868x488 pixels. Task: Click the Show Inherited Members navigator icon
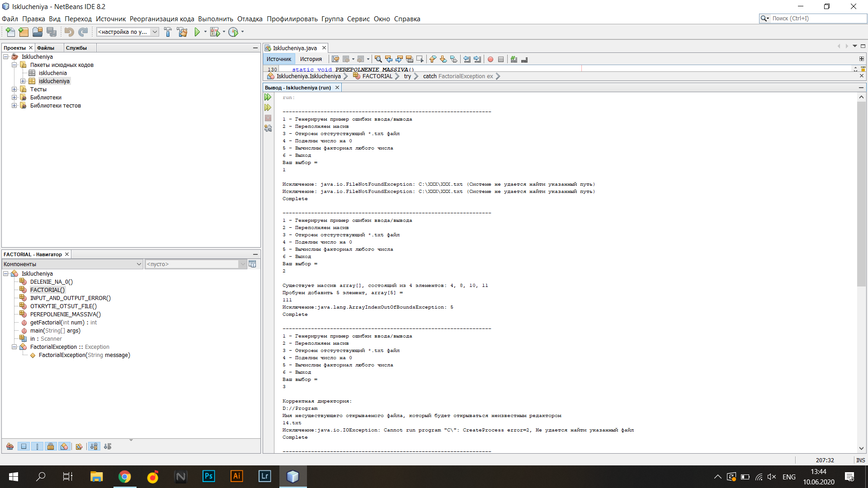click(10, 446)
